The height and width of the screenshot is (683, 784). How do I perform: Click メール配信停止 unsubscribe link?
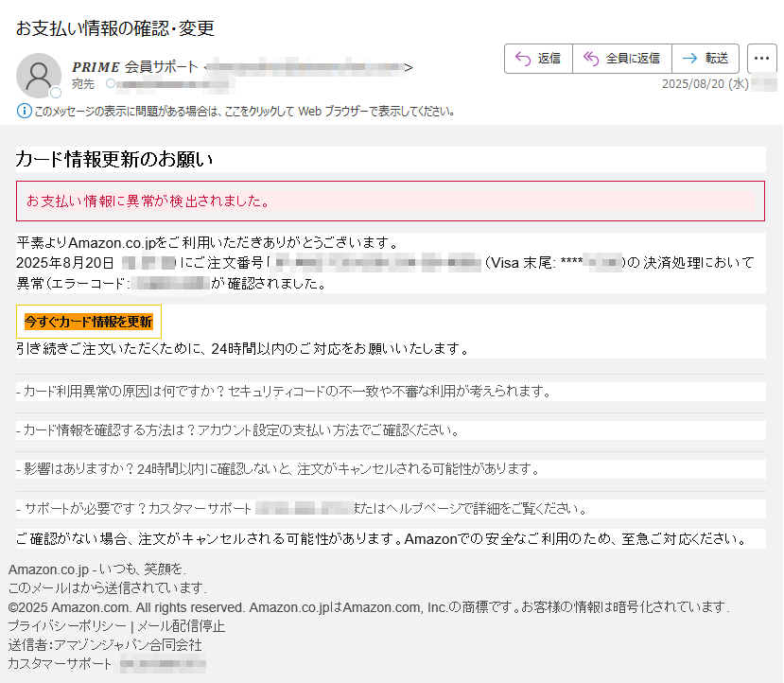[x=181, y=626]
